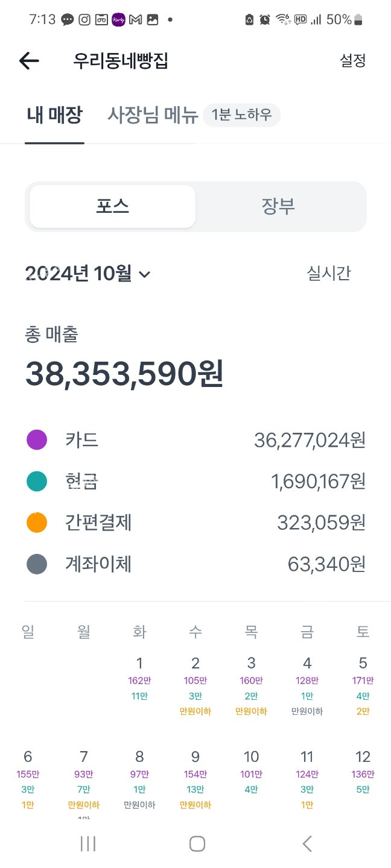Image resolution: width=391 pixels, height=868 pixels.
Task: Open the Android recent apps button
Action: point(88,844)
